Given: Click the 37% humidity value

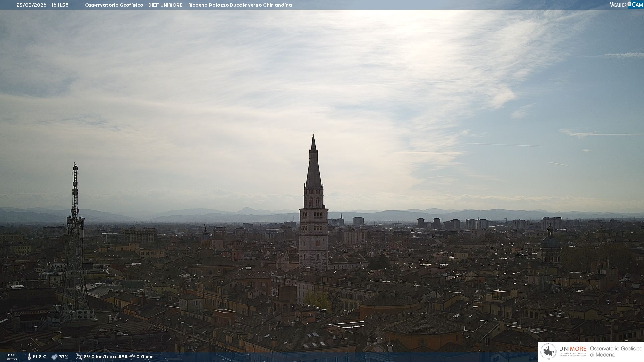Looking at the screenshot, I should tap(64, 357).
